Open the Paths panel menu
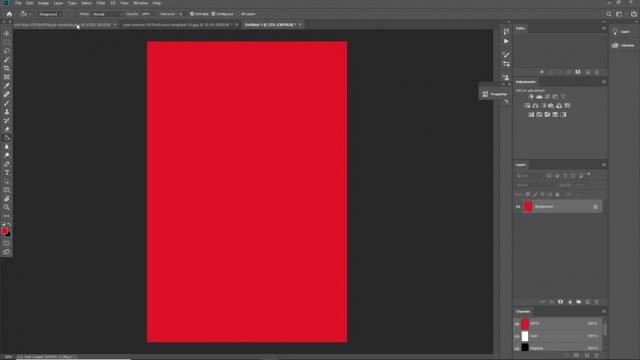The height and width of the screenshot is (360, 640). tap(604, 29)
